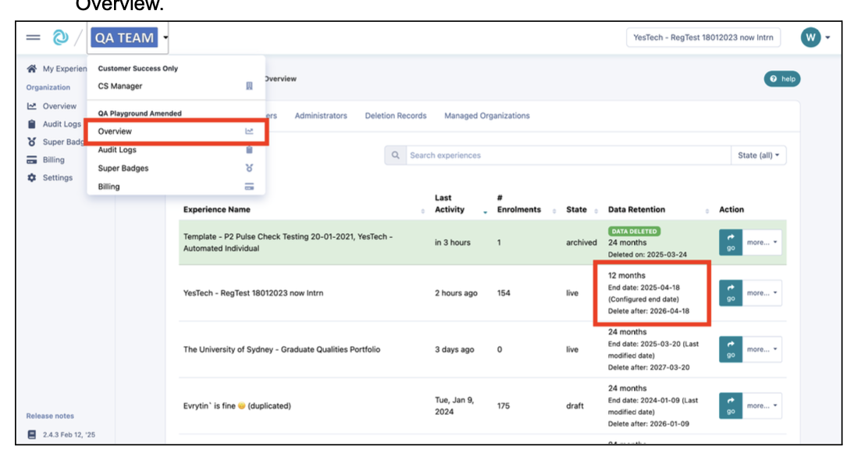This screenshot has width=868, height=461.
Task: Open Settings in the sidebar
Action: pos(57,178)
